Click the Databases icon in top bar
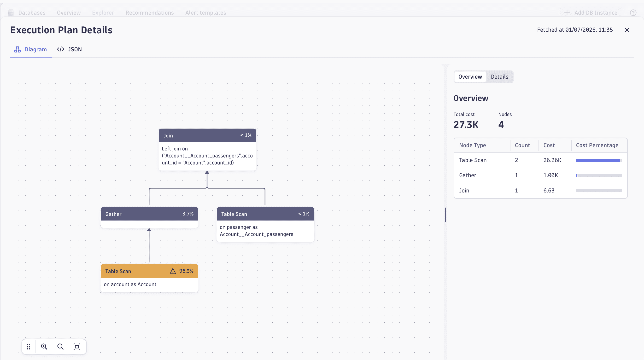The height and width of the screenshot is (360, 644). click(x=11, y=12)
